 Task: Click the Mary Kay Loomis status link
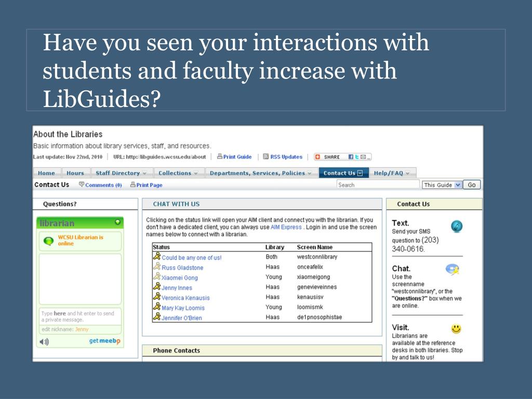click(x=183, y=308)
